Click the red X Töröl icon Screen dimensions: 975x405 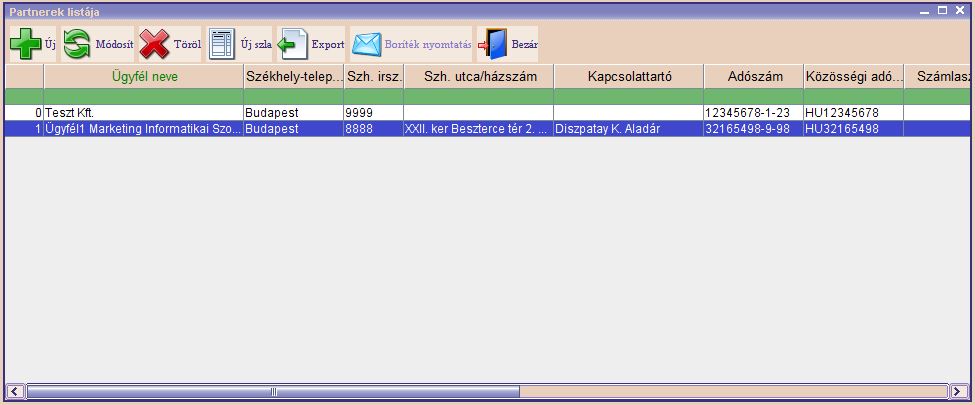point(154,44)
